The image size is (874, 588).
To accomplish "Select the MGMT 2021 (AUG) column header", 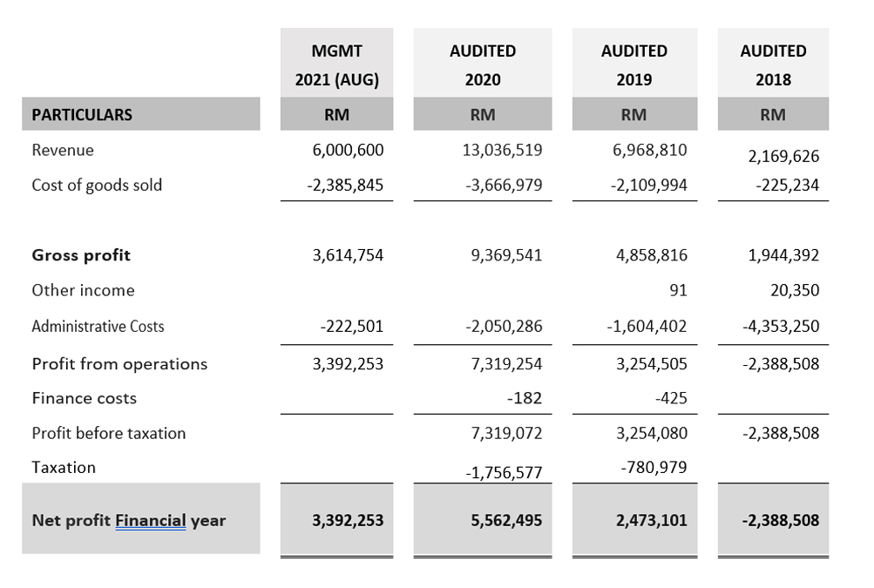I will point(337,65).
